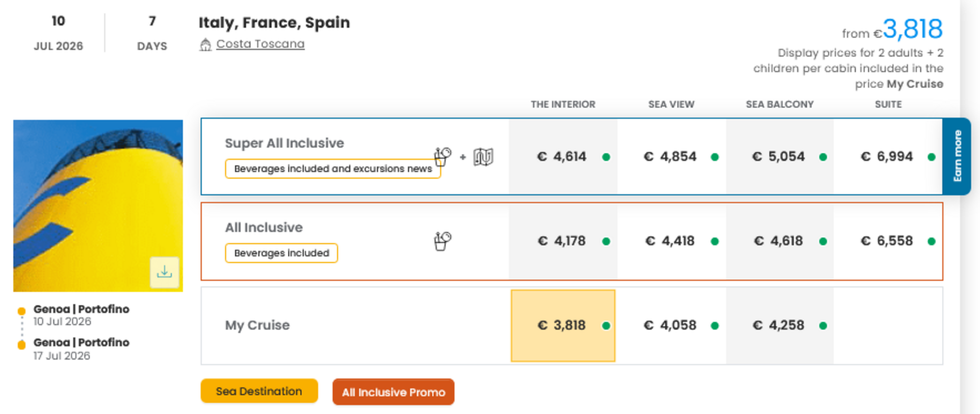Choose My Cruise sea view € 4,058
The image size is (980, 414).
tap(671, 326)
